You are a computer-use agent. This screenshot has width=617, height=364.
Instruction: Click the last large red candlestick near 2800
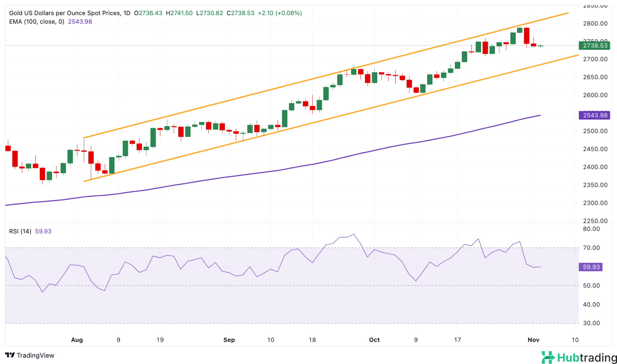[526, 36]
